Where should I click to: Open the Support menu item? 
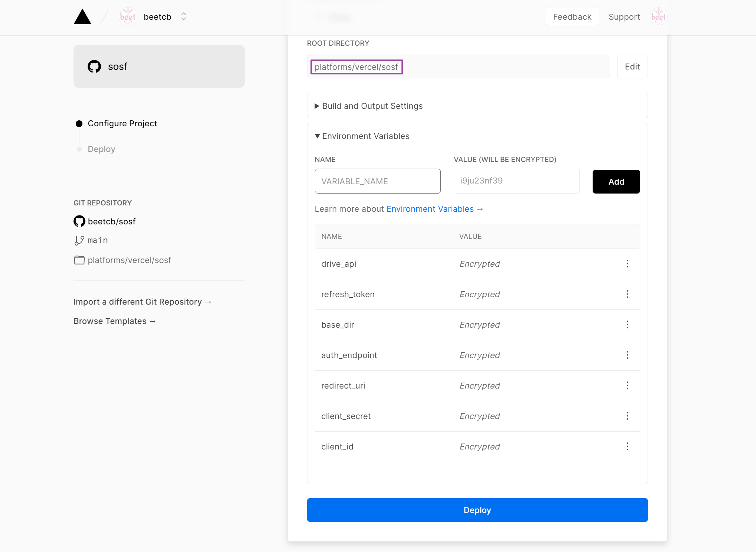624,17
